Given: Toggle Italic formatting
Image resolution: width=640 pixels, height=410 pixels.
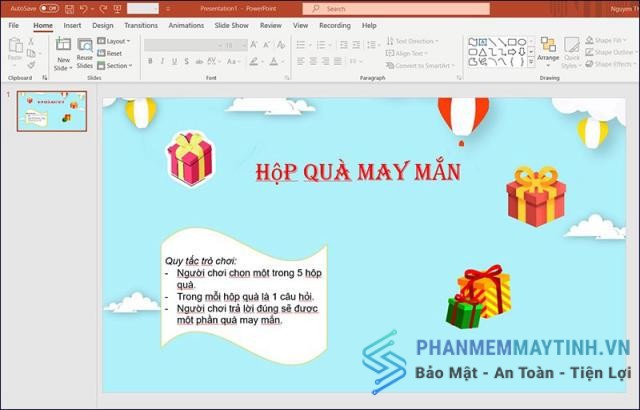Looking at the screenshot, I should pyautogui.click(x=162, y=62).
